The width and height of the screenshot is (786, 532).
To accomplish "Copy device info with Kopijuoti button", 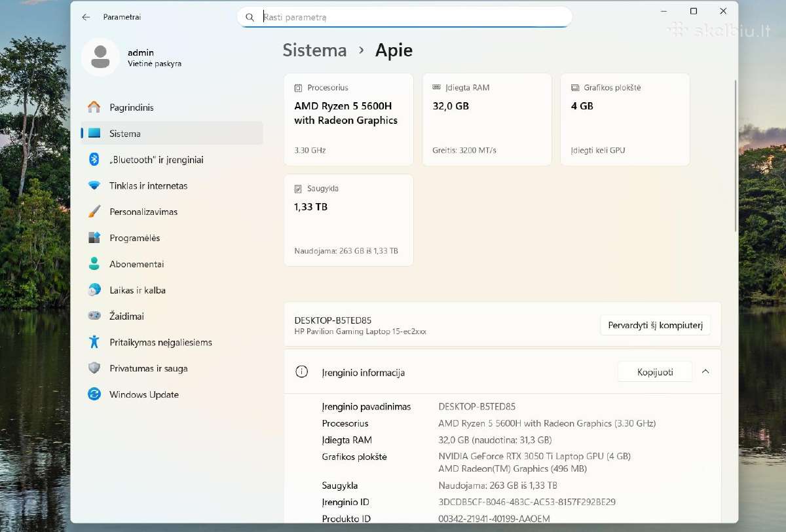I will point(655,372).
